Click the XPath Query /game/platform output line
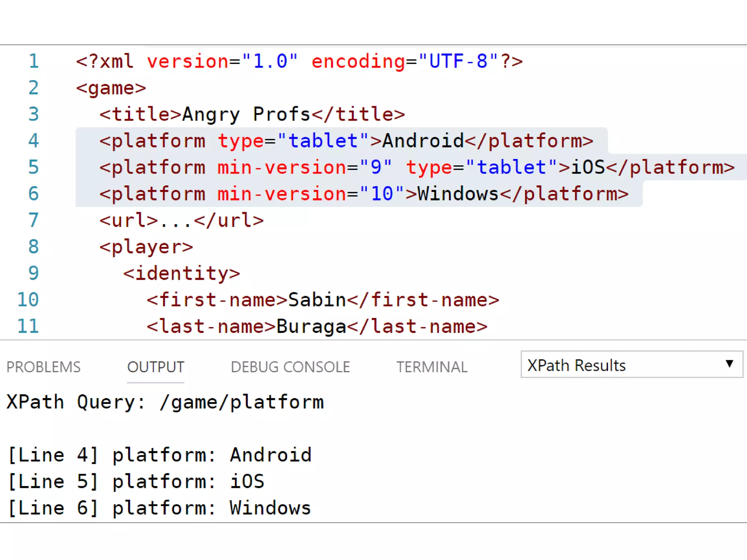Screen dimensions: 747x560 [x=165, y=402]
